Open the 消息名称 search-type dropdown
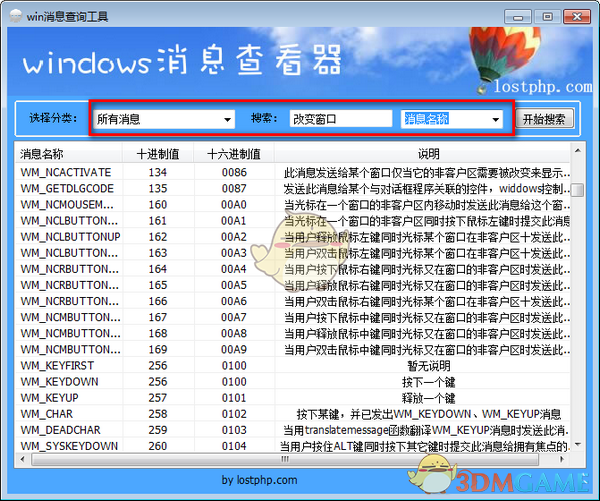 (x=452, y=119)
